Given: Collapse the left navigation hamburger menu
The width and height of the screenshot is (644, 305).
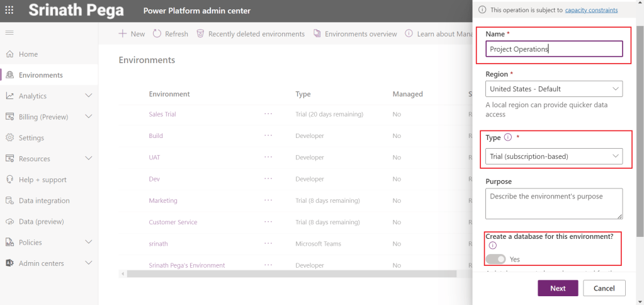Looking at the screenshot, I should [x=9, y=33].
